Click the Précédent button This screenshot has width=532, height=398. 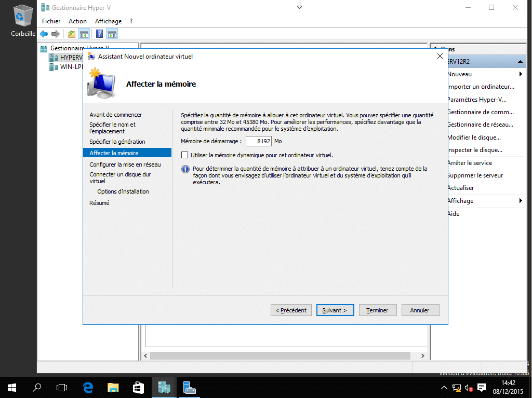tap(291, 310)
